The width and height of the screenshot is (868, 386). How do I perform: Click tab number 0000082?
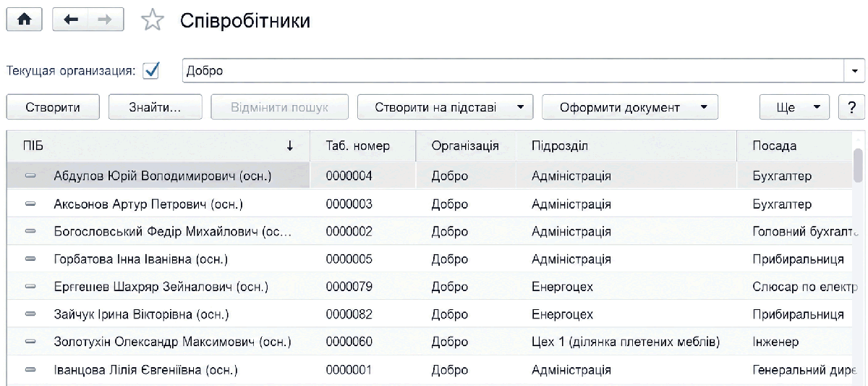pos(349,315)
